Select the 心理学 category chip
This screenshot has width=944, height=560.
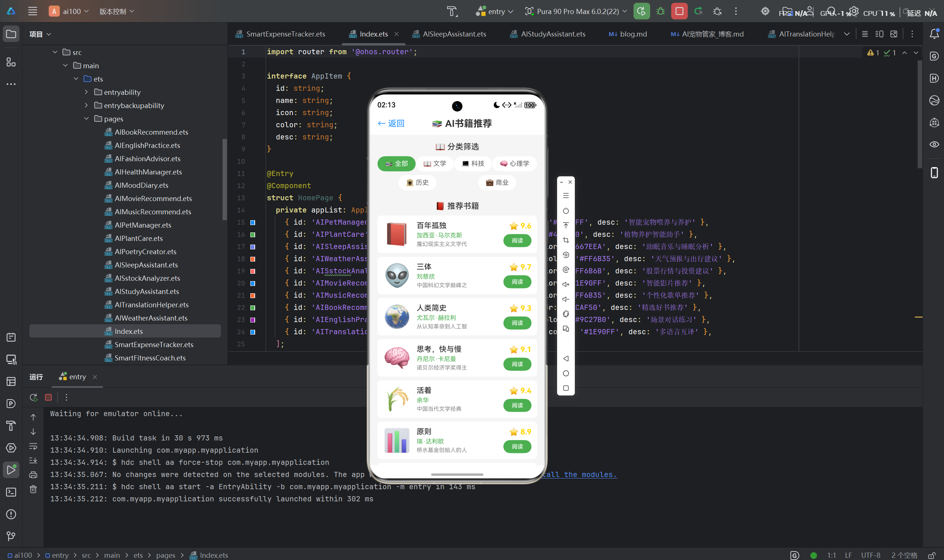(515, 163)
